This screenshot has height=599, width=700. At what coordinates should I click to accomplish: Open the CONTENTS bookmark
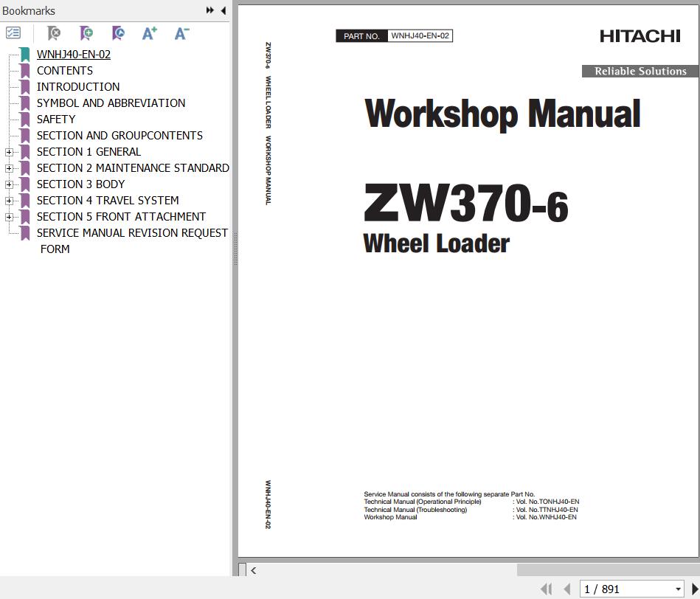pos(65,71)
